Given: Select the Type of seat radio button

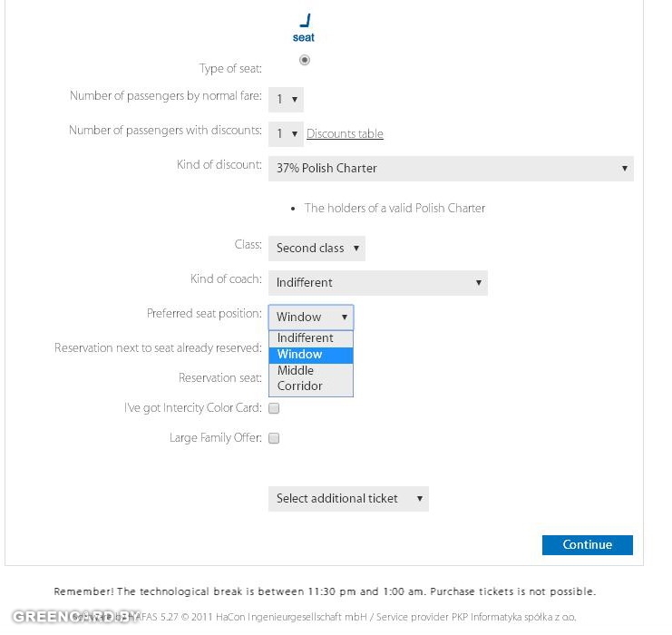Looking at the screenshot, I should tap(304, 61).
